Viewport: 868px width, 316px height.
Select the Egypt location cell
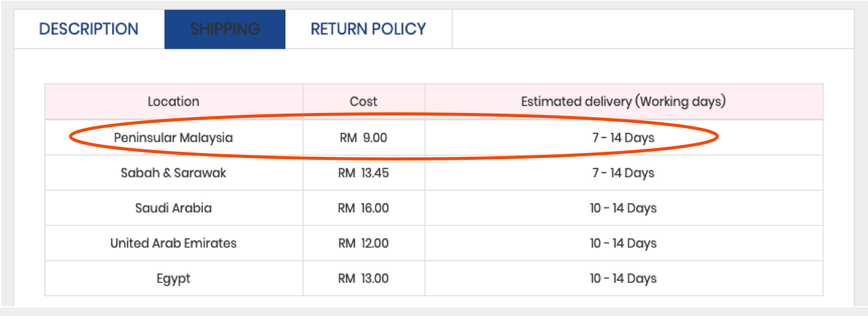174,278
